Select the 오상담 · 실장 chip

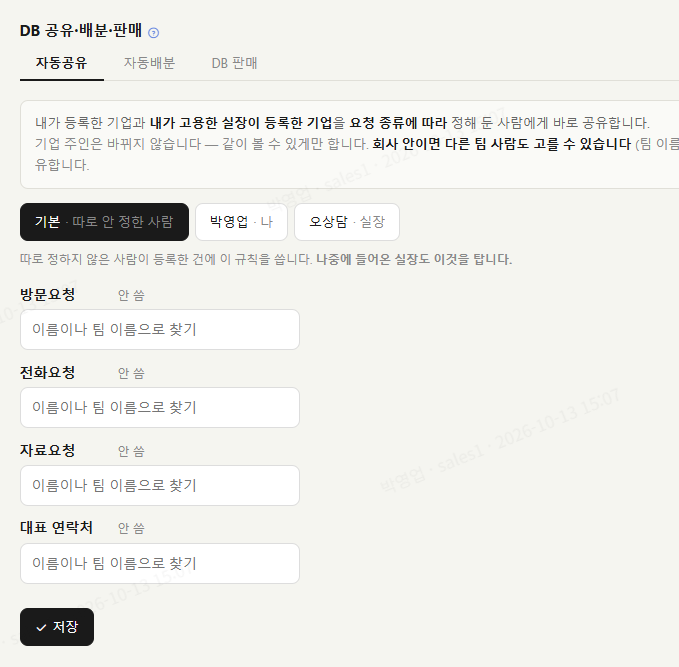coord(347,222)
